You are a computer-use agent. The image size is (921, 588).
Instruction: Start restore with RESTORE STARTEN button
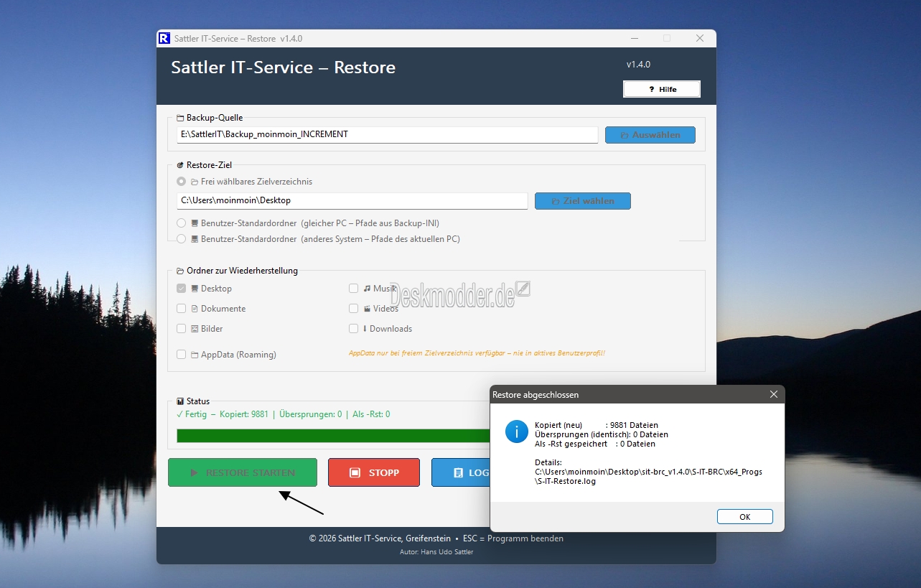tap(243, 473)
